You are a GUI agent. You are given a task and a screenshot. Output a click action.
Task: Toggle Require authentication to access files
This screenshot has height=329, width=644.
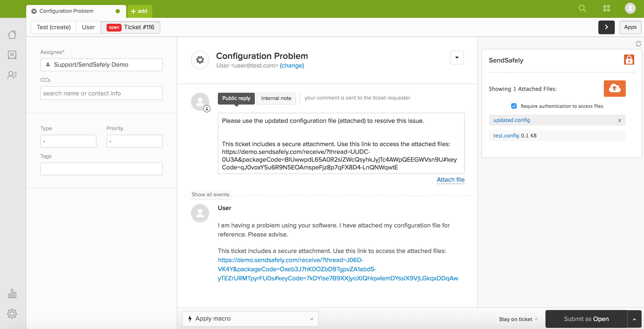pos(514,106)
